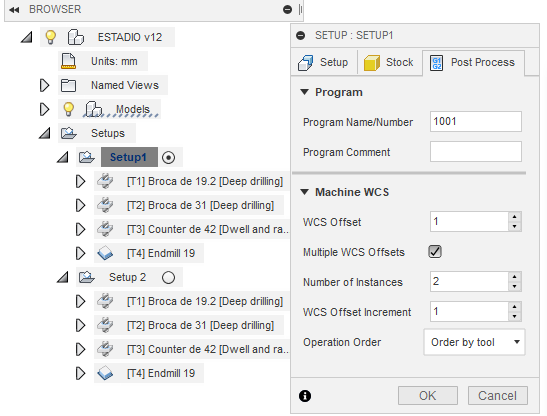Screen dimensions: 547x416
Task: Collapse the Browser panel with the double-arrow icon
Action: pos(14,10)
